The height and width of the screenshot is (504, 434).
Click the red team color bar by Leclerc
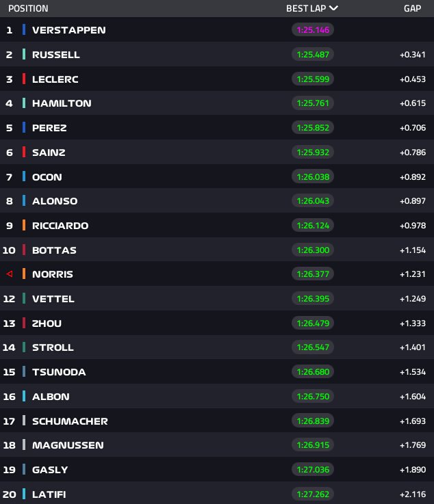pyautogui.click(x=24, y=79)
